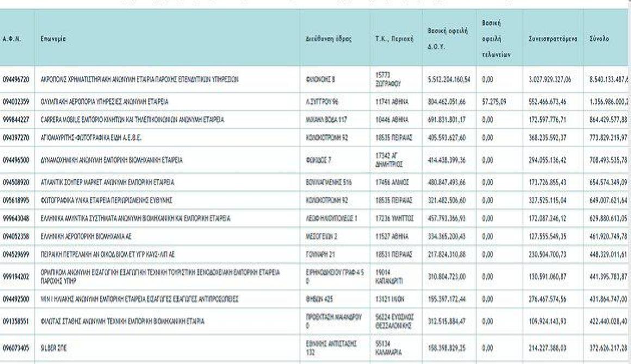Select tax number 095618995

(x=16, y=200)
